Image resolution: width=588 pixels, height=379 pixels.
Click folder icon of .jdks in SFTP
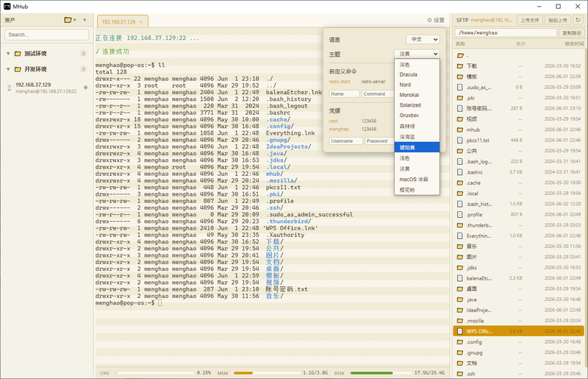(x=460, y=268)
